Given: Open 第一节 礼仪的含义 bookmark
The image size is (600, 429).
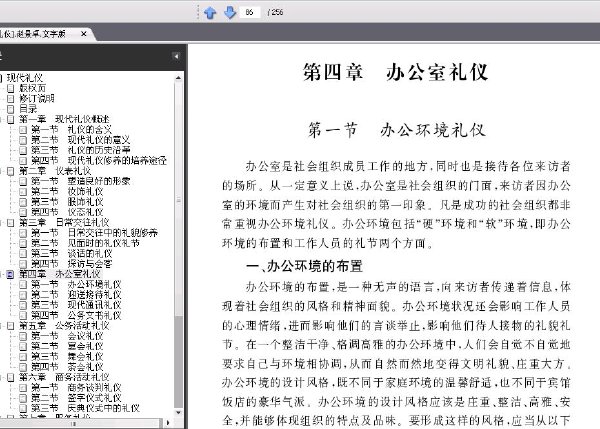Looking at the screenshot, I should point(72,129).
